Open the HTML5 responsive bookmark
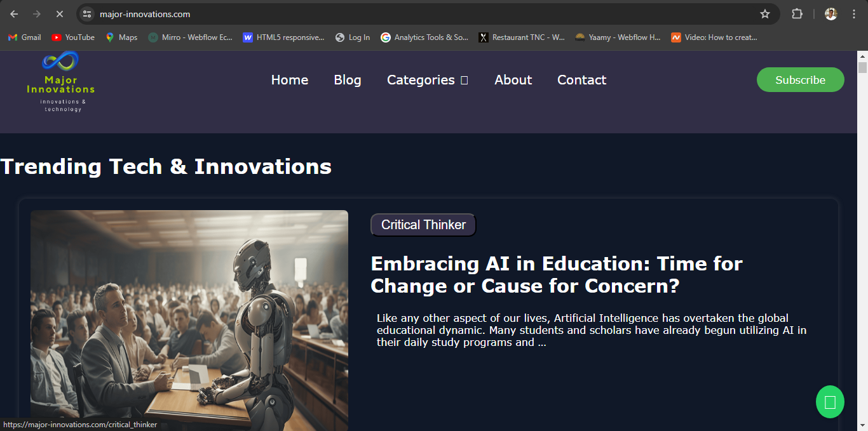The image size is (868, 431). (x=283, y=37)
